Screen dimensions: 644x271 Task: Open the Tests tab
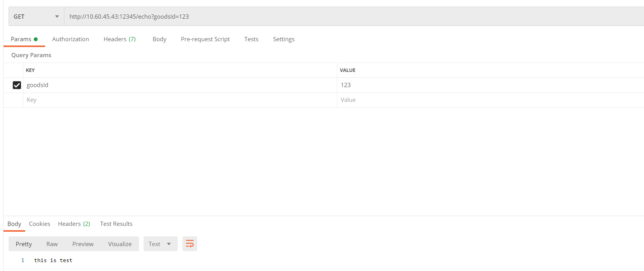click(251, 39)
